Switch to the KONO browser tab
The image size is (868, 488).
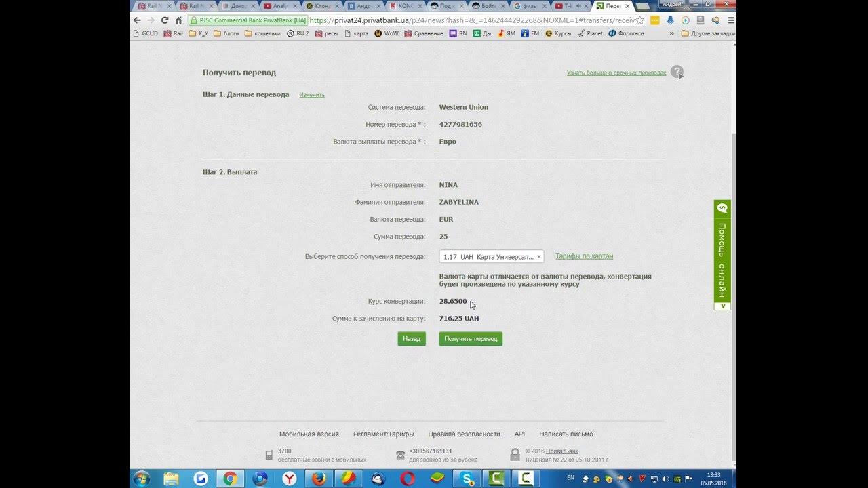[406, 6]
